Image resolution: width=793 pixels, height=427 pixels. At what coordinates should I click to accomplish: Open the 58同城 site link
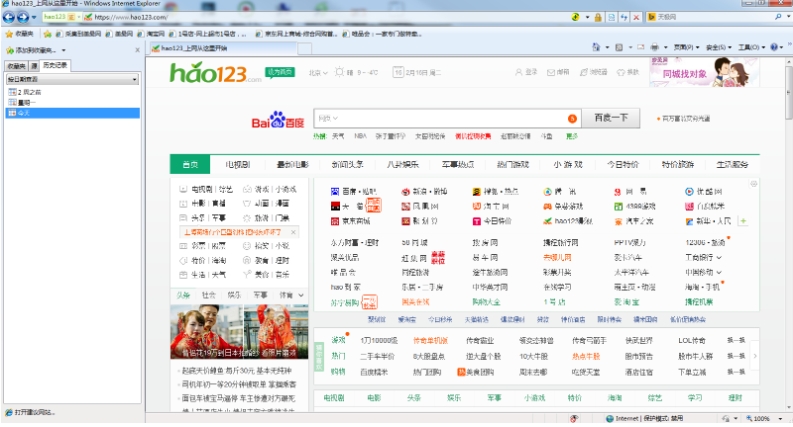point(414,243)
